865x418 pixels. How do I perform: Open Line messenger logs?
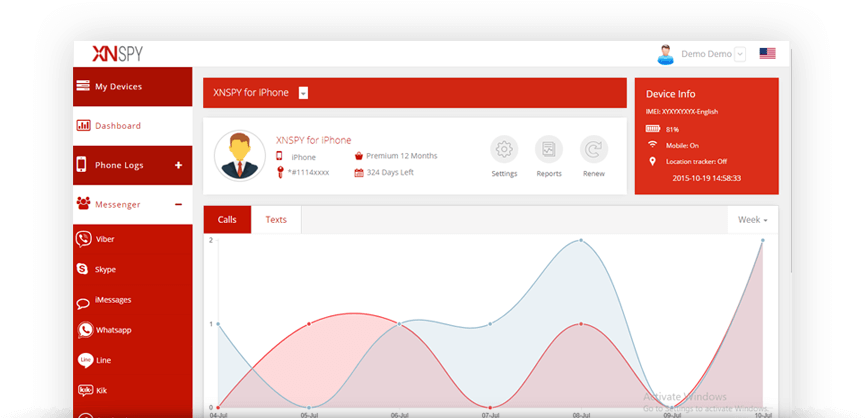[x=102, y=360]
